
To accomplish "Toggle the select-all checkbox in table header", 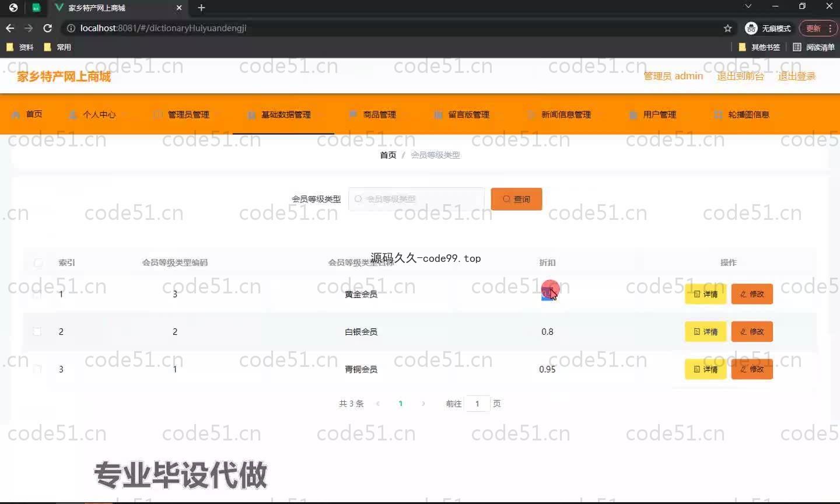I will click(x=38, y=262).
